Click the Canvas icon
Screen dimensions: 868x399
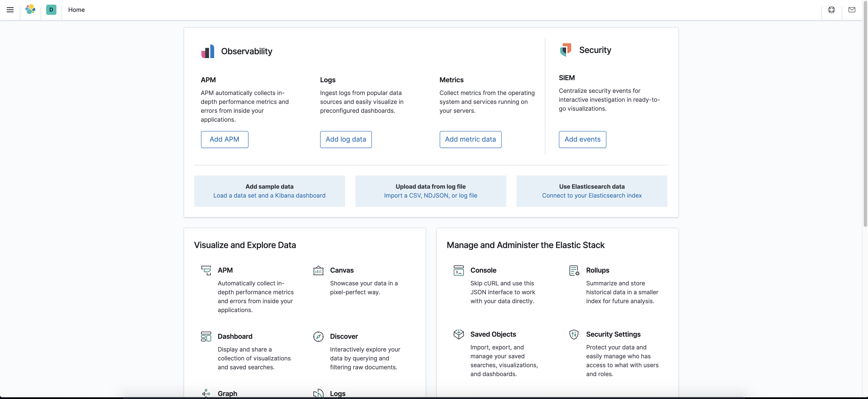tap(318, 270)
